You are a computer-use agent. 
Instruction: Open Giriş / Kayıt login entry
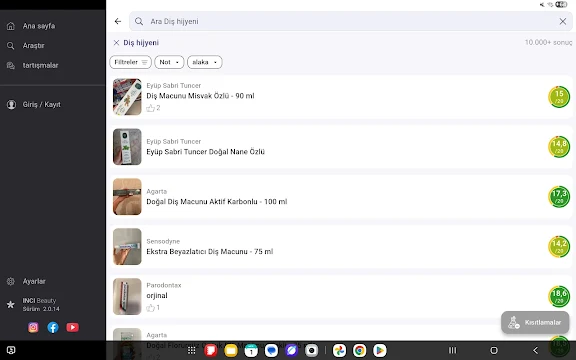(42, 105)
